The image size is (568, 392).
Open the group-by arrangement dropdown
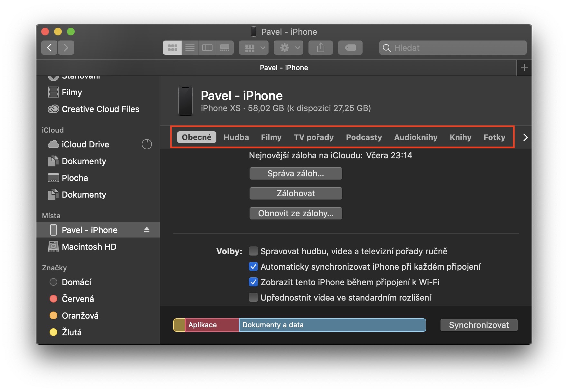[254, 48]
